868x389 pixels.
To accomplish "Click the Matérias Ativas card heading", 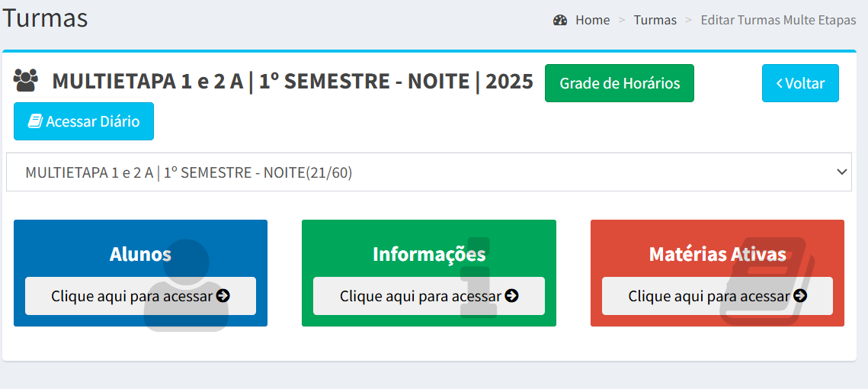I will pyautogui.click(x=717, y=254).
